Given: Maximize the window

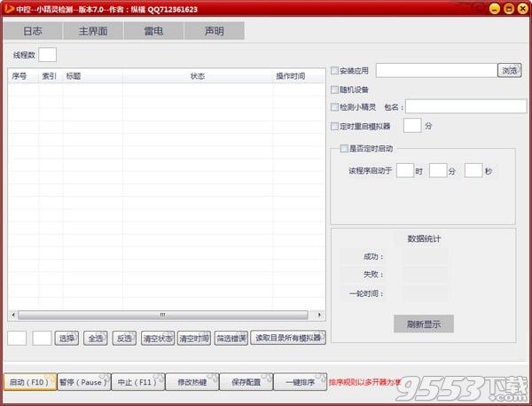Looking at the screenshot, I should tap(509, 9).
